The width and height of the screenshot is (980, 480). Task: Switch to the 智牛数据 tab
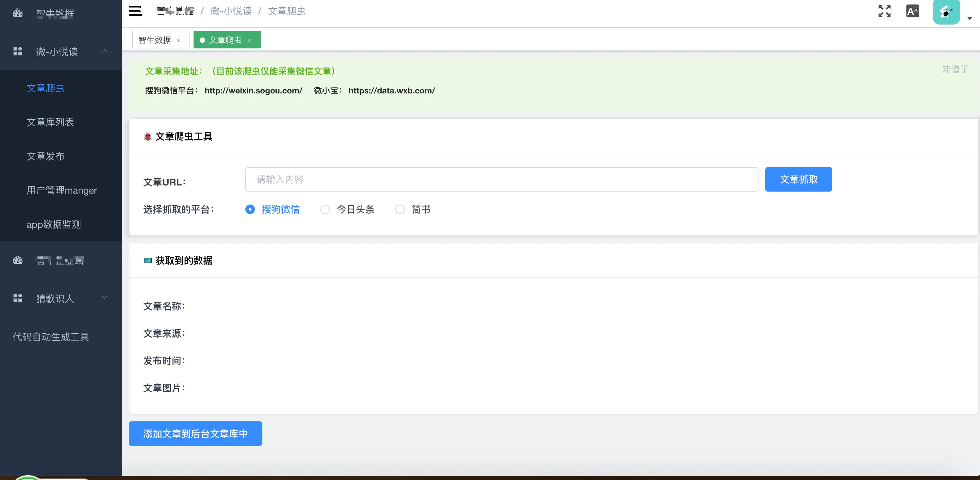[x=155, y=40]
